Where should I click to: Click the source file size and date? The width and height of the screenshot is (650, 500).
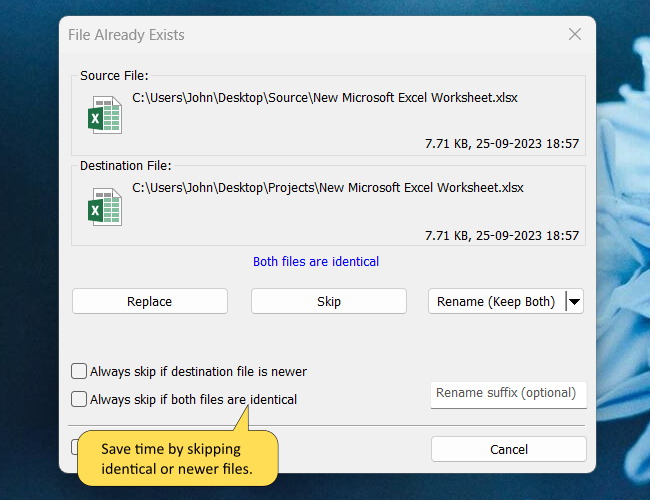coord(502,144)
